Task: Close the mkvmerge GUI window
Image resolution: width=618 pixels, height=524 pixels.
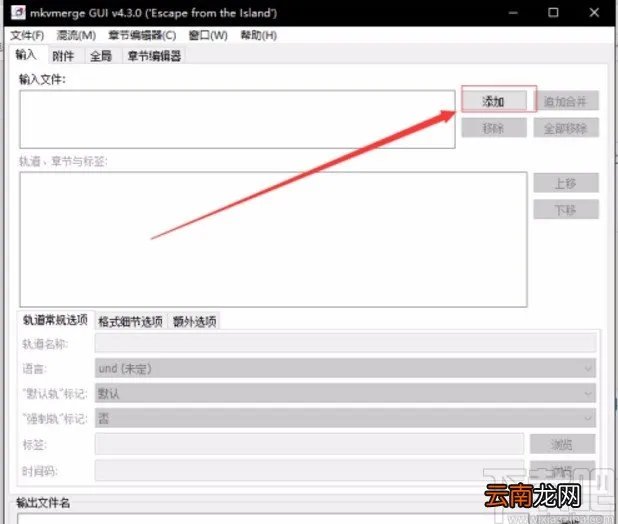Action: click(x=594, y=13)
